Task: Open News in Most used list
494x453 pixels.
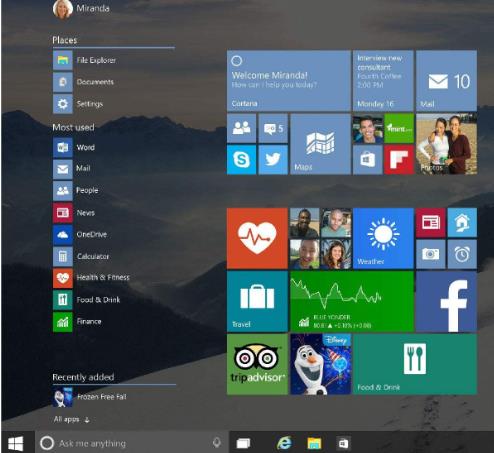Action: pos(74,213)
